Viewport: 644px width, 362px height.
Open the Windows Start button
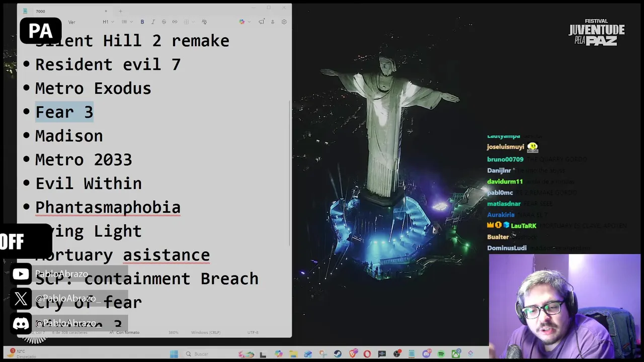coord(174,354)
